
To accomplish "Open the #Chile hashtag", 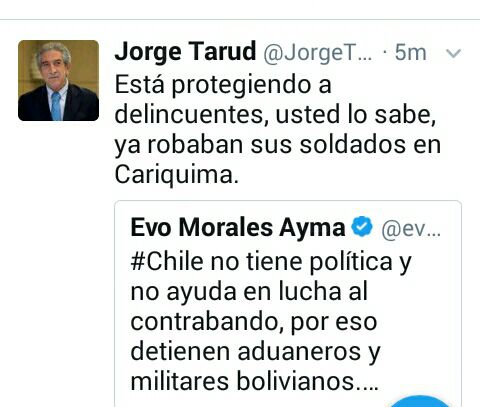I will pyautogui.click(x=167, y=261).
